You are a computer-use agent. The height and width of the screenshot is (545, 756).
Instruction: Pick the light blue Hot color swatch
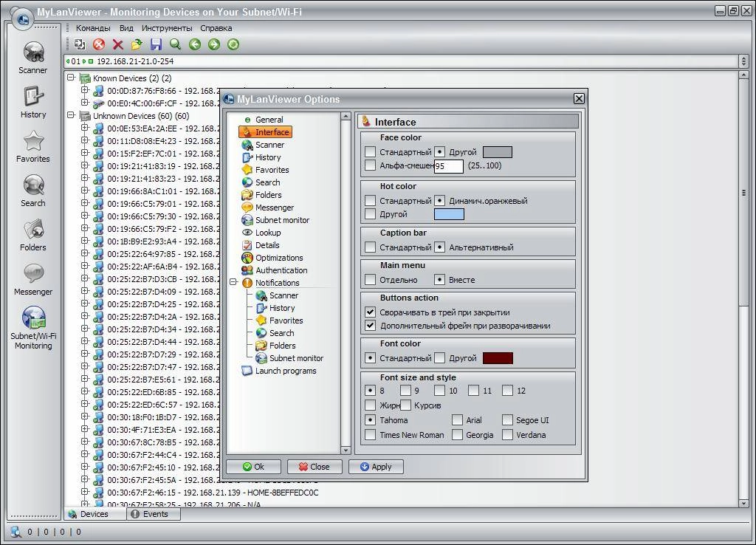(x=449, y=214)
